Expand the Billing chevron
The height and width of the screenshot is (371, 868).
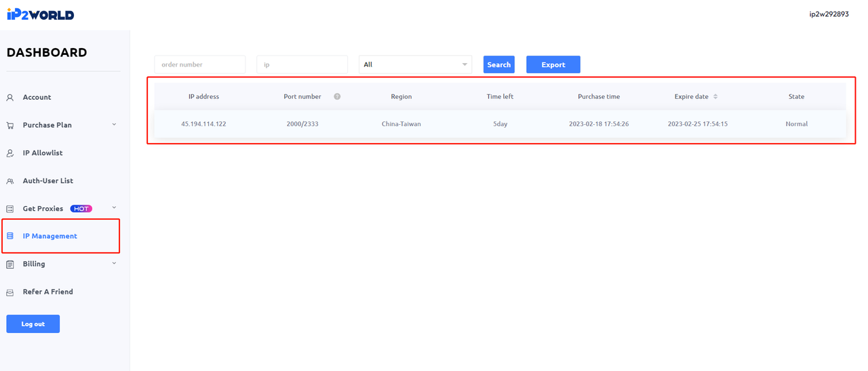[114, 264]
